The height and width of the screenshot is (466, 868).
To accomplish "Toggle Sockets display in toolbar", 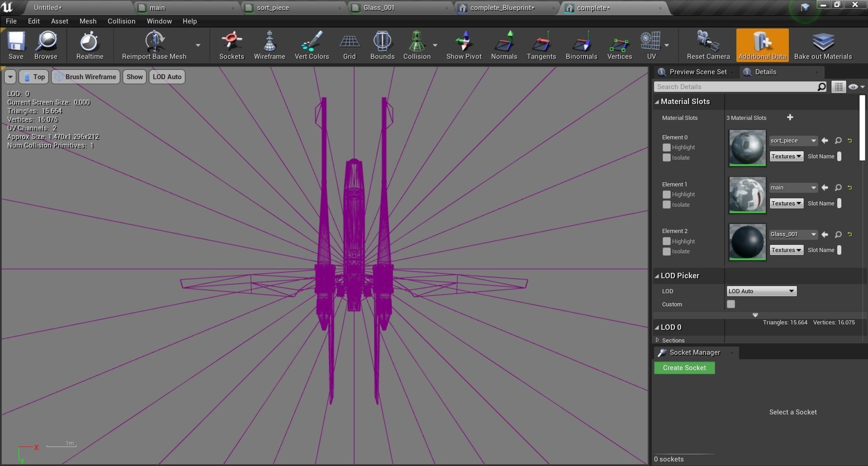I will click(232, 45).
